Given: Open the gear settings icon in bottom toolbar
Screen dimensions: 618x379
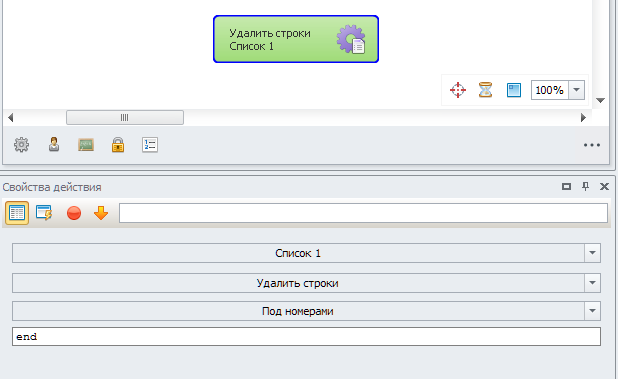Looking at the screenshot, I should 21,145.
